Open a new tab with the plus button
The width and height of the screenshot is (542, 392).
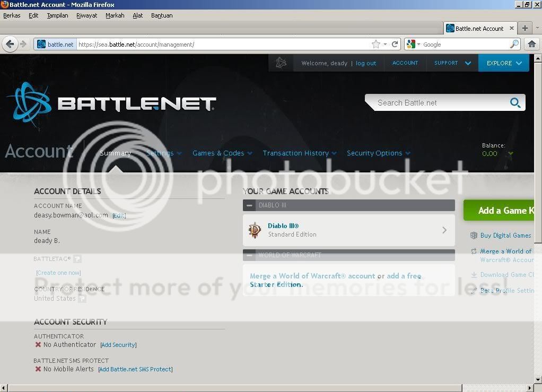point(524,28)
